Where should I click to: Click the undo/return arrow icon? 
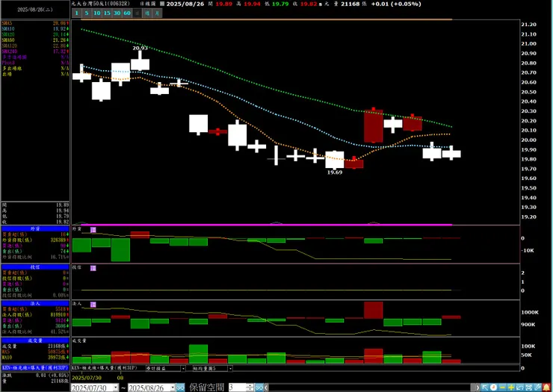pos(520,388)
